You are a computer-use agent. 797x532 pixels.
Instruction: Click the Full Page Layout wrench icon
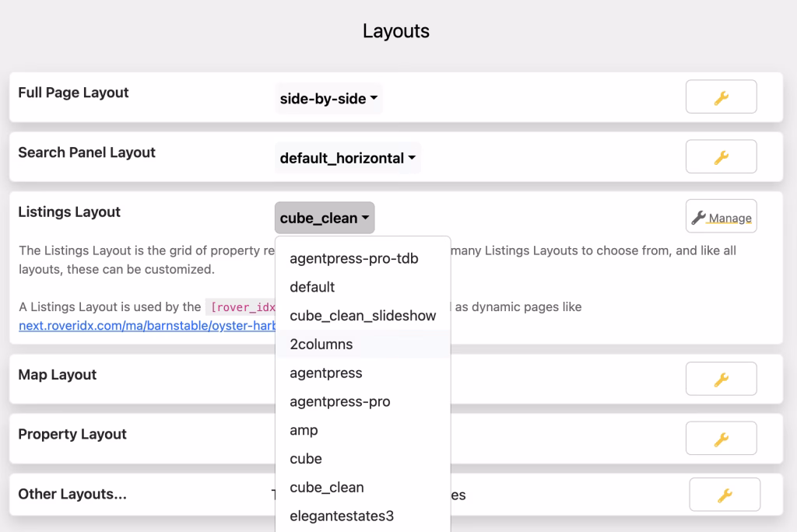coord(721,97)
